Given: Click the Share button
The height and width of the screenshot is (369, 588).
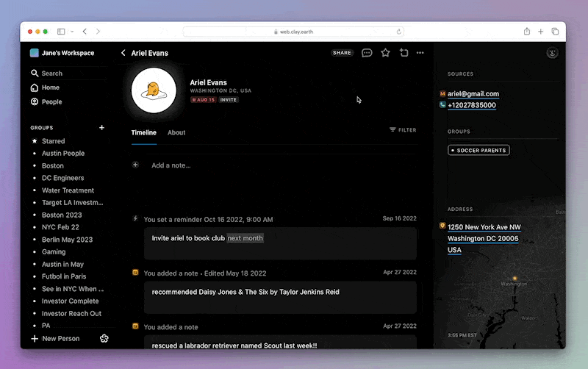Looking at the screenshot, I should point(342,53).
